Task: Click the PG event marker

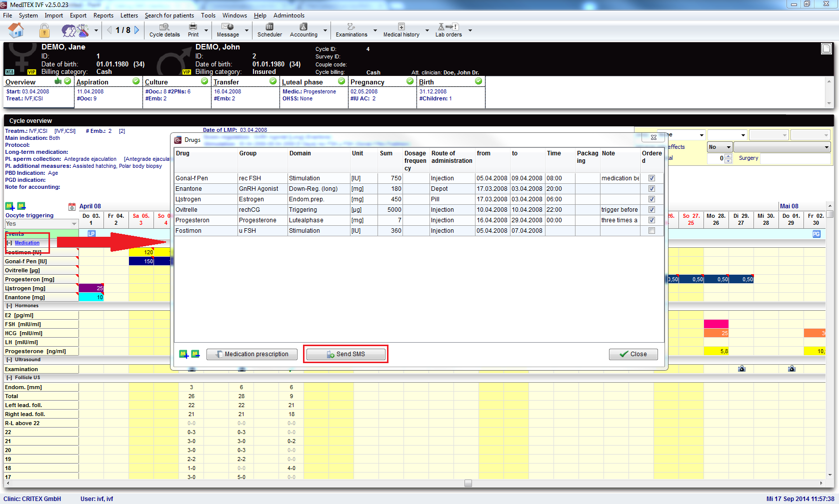Action: pyautogui.click(x=816, y=234)
